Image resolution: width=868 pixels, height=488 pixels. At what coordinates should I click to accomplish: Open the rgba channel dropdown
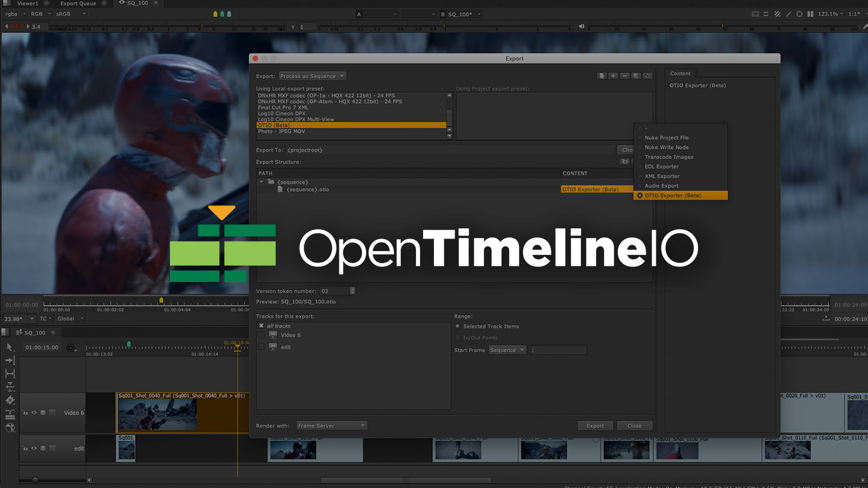coord(16,14)
